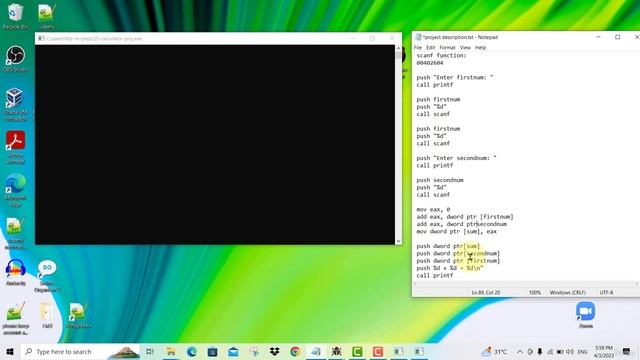Open Adobe Acrobat desktop shortcut
The width and height of the screenshot is (640, 360).
[x=15, y=147]
